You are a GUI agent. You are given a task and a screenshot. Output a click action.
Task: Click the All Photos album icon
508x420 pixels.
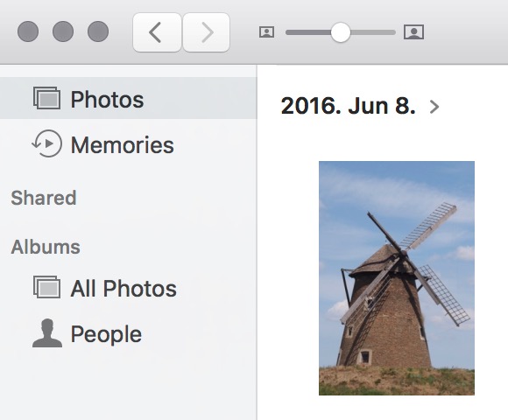point(46,287)
